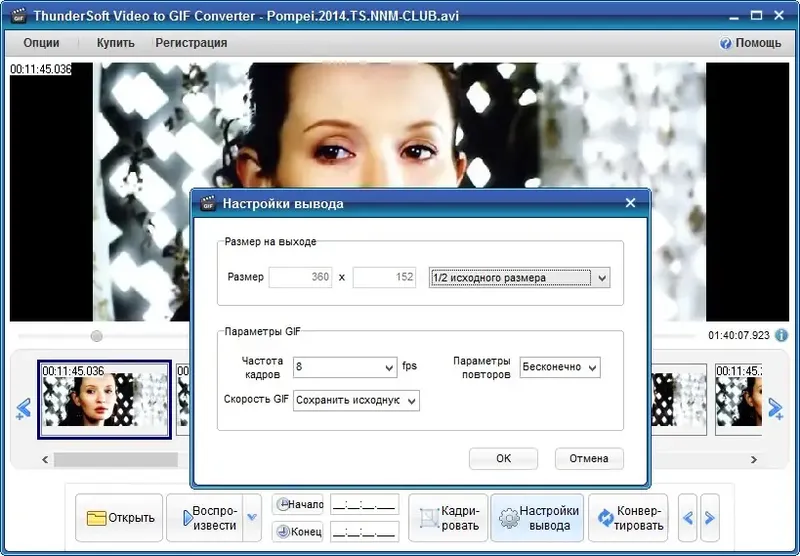The width and height of the screenshot is (800, 556).
Task: Open the Купить menu
Action: pyautogui.click(x=116, y=43)
